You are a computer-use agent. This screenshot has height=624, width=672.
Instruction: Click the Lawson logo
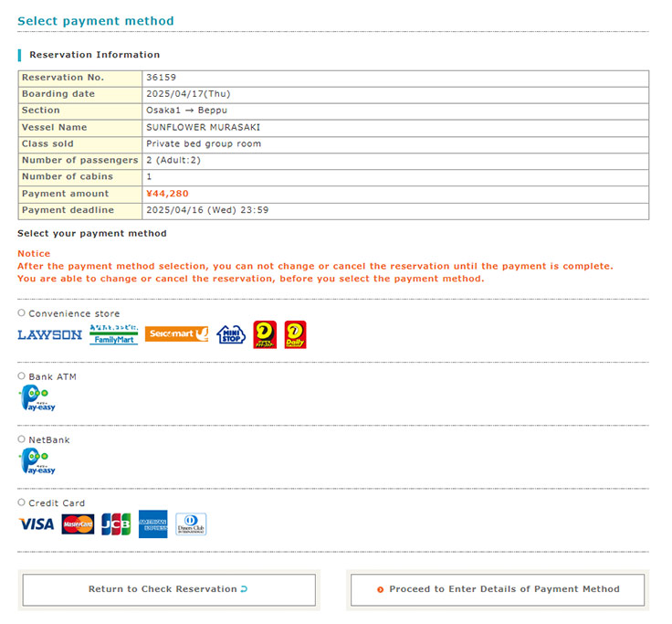[49, 334]
